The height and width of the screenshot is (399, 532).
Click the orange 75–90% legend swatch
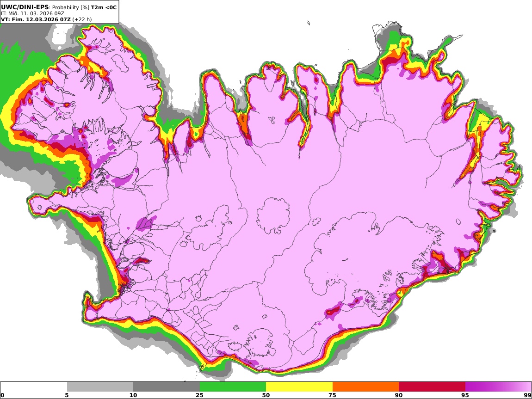[366, 387]
